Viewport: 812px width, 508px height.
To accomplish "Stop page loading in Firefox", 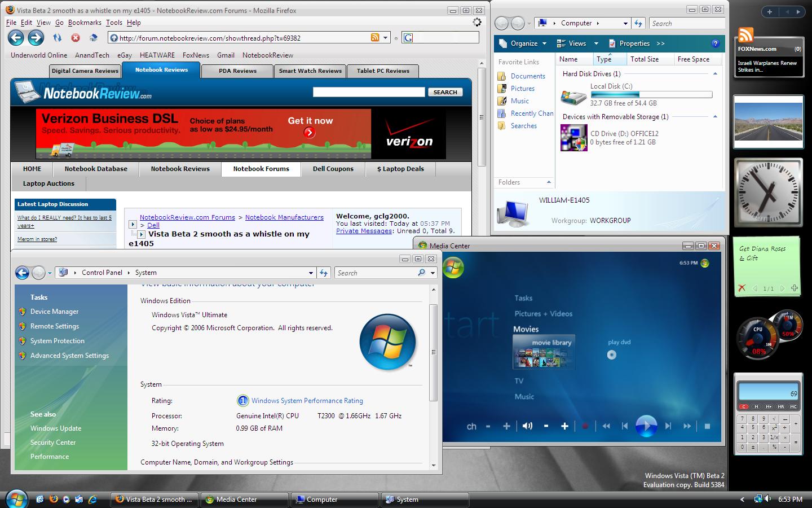I will pyautogui.click(x=75, y=38).
